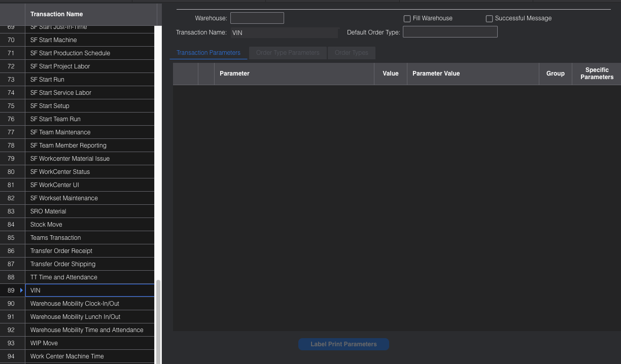Select the SF Workset Maintenance row

tap(89, 198)
